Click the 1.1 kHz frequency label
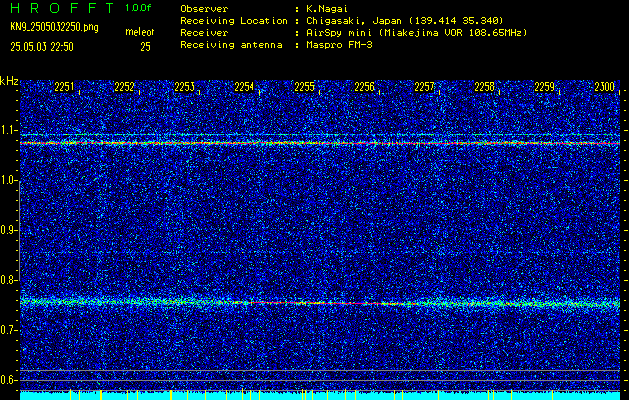The height and width of the screenshot is (400, 629). coord(8,130)
